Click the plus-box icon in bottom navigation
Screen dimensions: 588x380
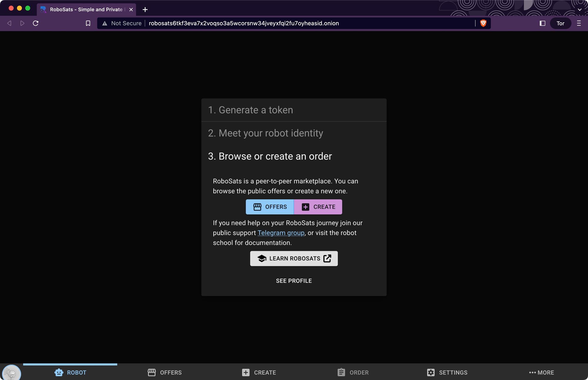246,372
